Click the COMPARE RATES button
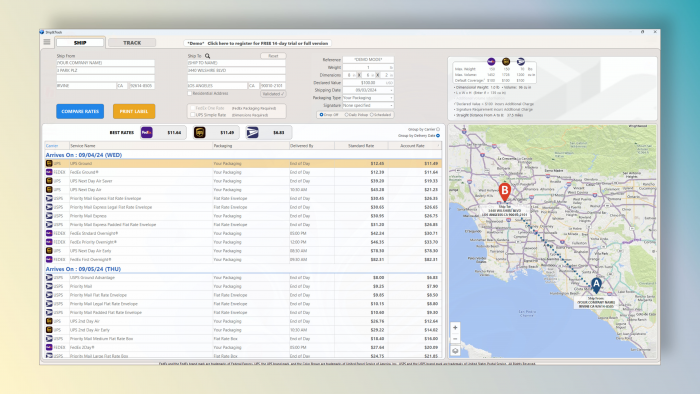700x394 pixels. [x=80, y=112]
